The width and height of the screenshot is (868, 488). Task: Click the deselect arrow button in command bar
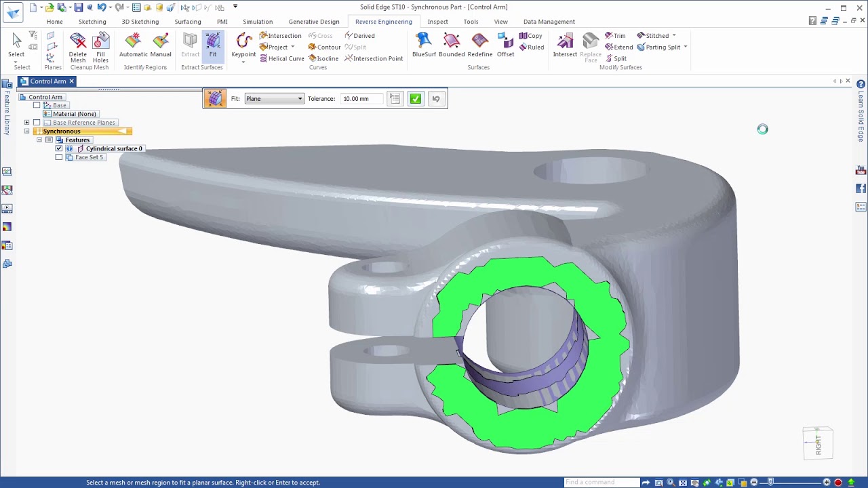(436, 99)
